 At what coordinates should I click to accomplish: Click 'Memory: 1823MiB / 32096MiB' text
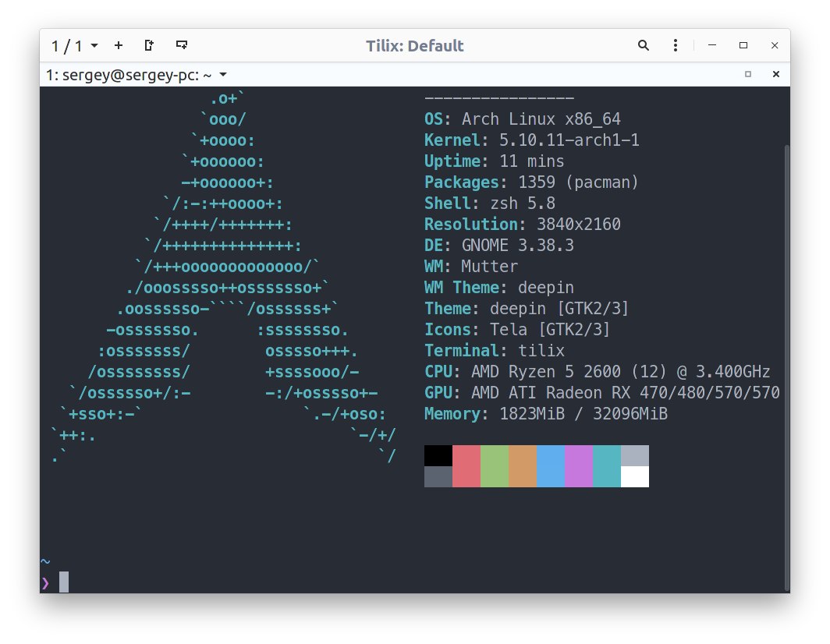[546, 414]
